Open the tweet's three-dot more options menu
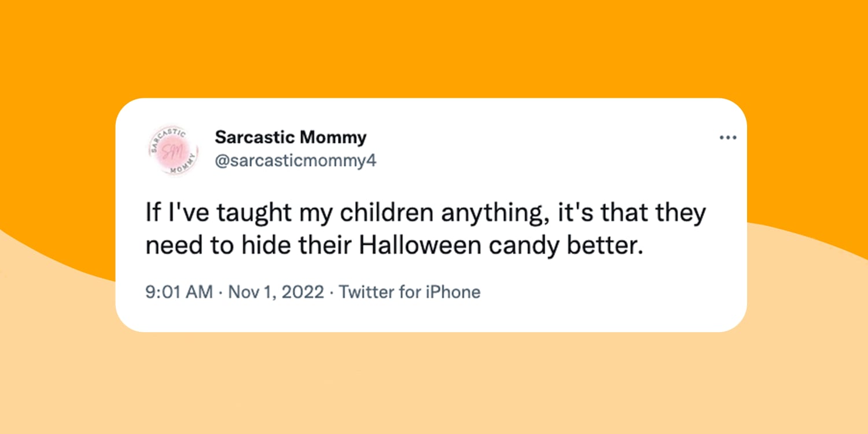Screen dimensions: 868x434 (727, 138)
